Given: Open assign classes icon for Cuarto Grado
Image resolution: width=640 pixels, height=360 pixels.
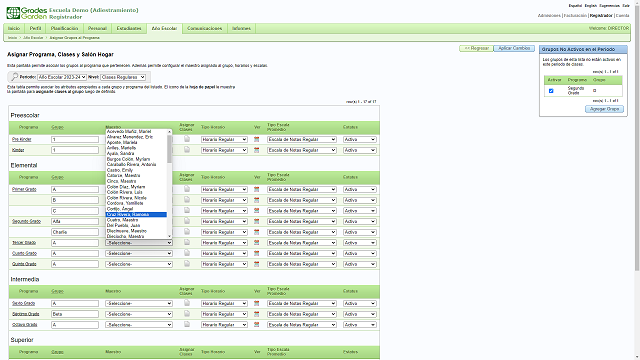Looking at the screenshot, I should pyautogui.click(x=187, y=253).
